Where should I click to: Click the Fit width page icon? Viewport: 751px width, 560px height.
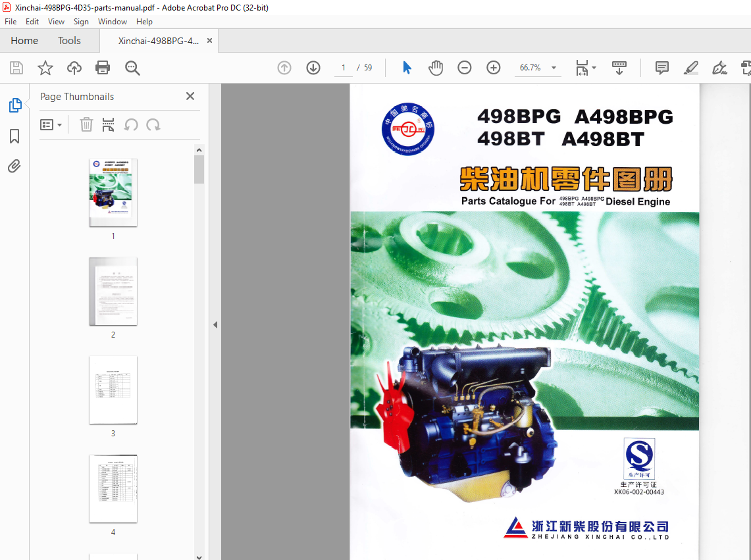coord(581,68)
